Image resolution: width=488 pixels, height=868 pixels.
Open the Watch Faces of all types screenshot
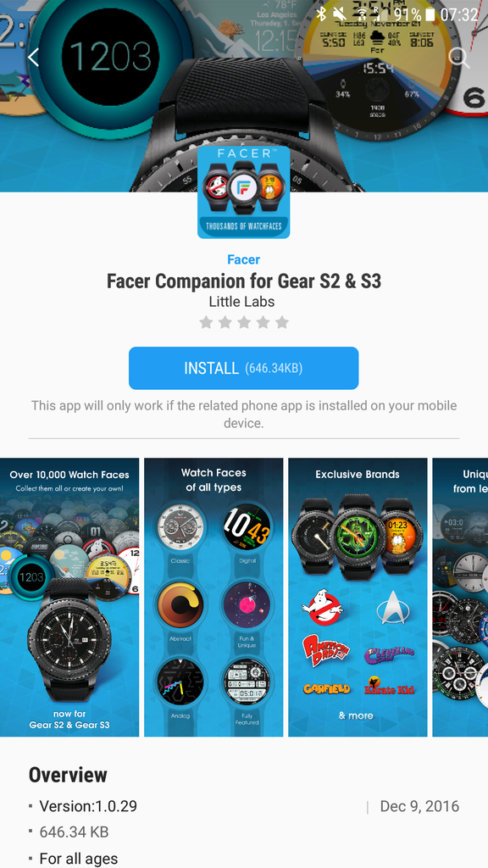[x=213, y=598]
